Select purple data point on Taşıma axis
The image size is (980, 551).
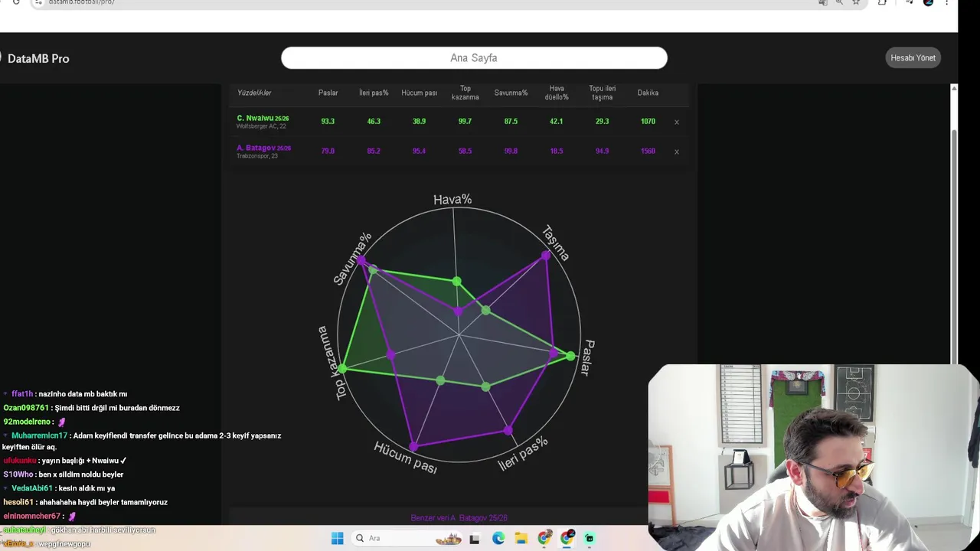[x=545, y=256]
